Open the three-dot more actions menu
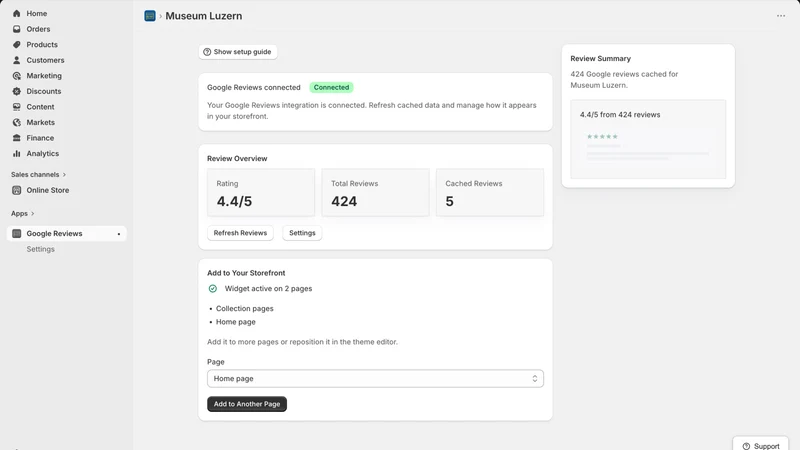This screenshot has width=800, height=450. pos(781,16)
